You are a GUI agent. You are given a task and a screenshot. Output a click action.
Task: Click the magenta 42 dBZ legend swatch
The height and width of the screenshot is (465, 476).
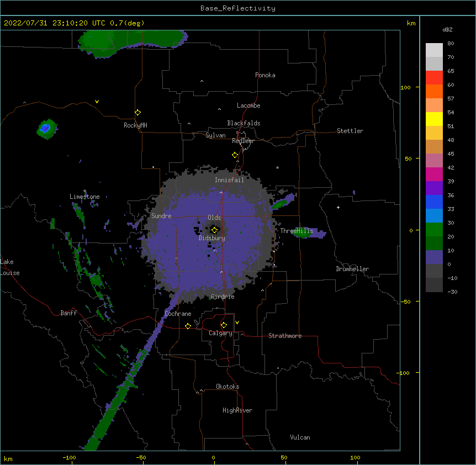[x=434, y=174]
